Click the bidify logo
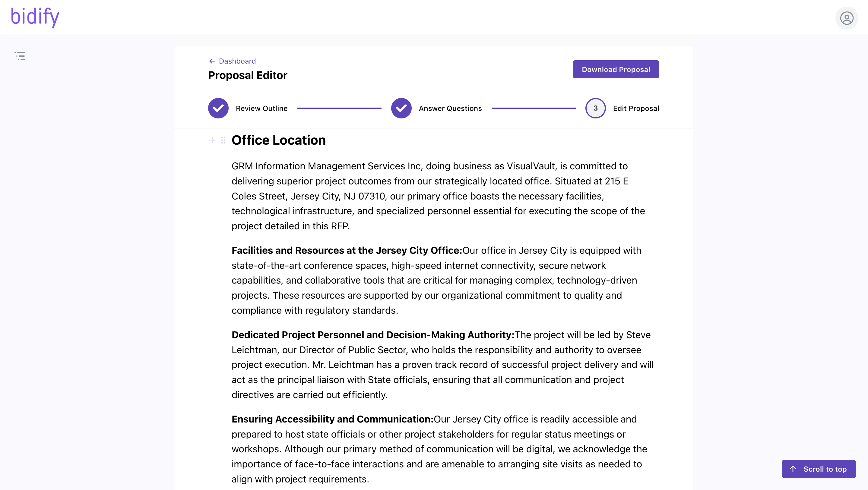 point(35,17)
